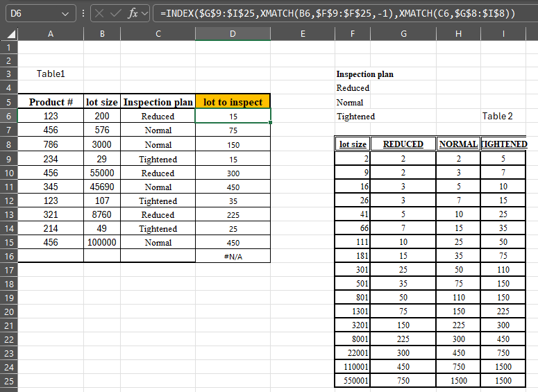Click the Table 2 label

click(498, 116)
